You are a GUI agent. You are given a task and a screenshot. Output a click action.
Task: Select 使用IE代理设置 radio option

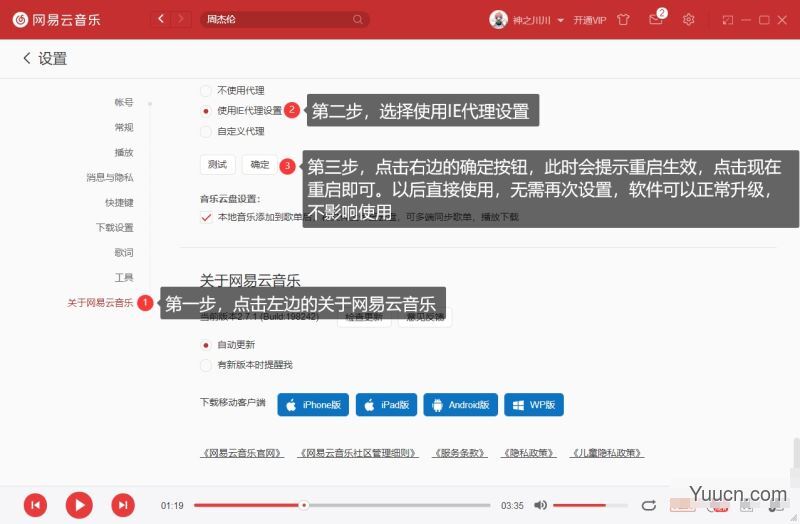click(x=206, y=111)
